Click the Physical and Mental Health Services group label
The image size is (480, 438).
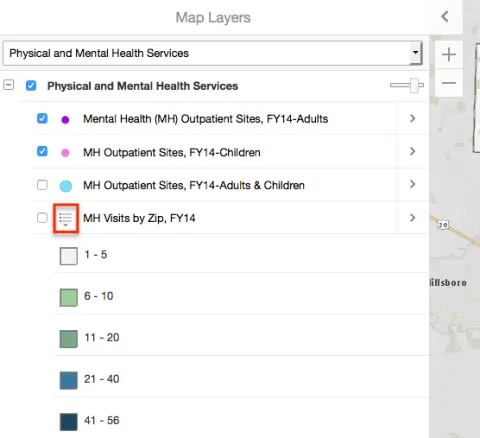(x=143, y=86)
